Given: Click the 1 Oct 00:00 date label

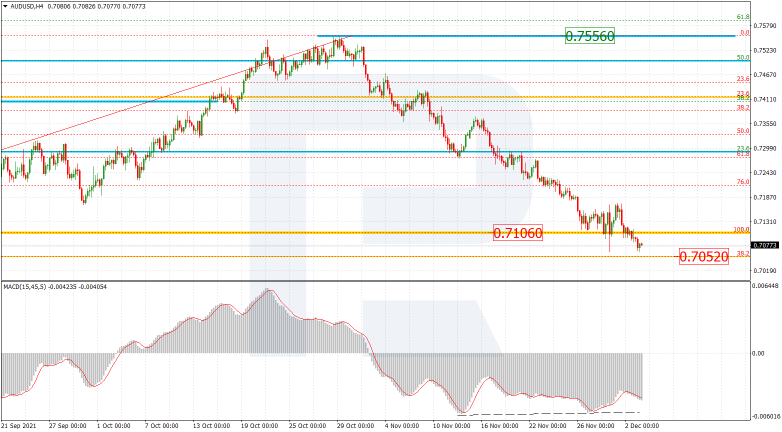Looking at the screenshot, I should 114,426.
